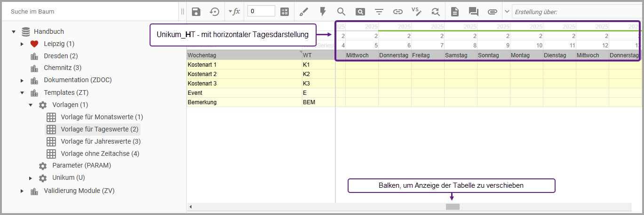Click the paperclip attachment icon
Screen dimensions: 644x215
point(492,12)
